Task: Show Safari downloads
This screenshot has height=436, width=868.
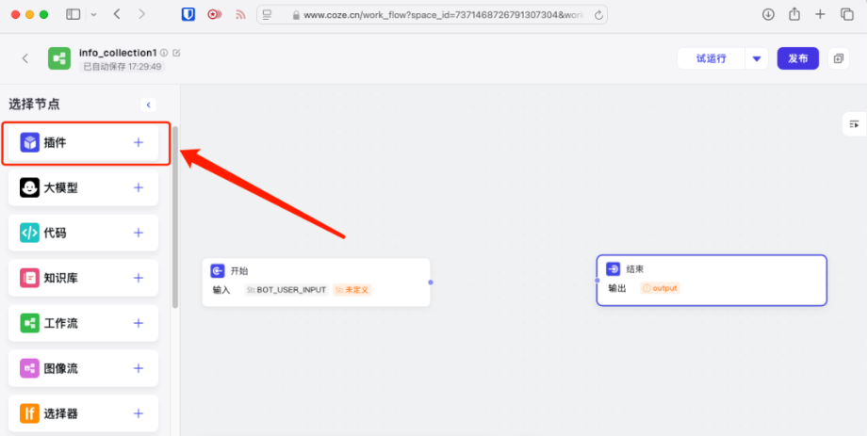Action: point(768,15)
